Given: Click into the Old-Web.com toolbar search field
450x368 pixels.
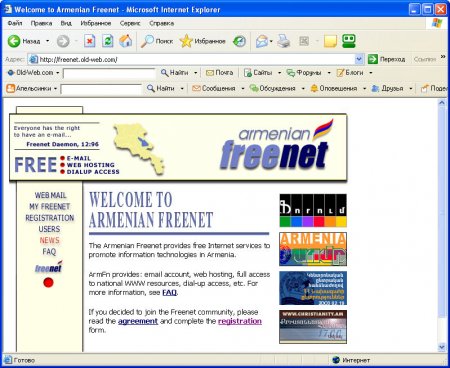Looking at the screenshot, I should click(109, 73).
